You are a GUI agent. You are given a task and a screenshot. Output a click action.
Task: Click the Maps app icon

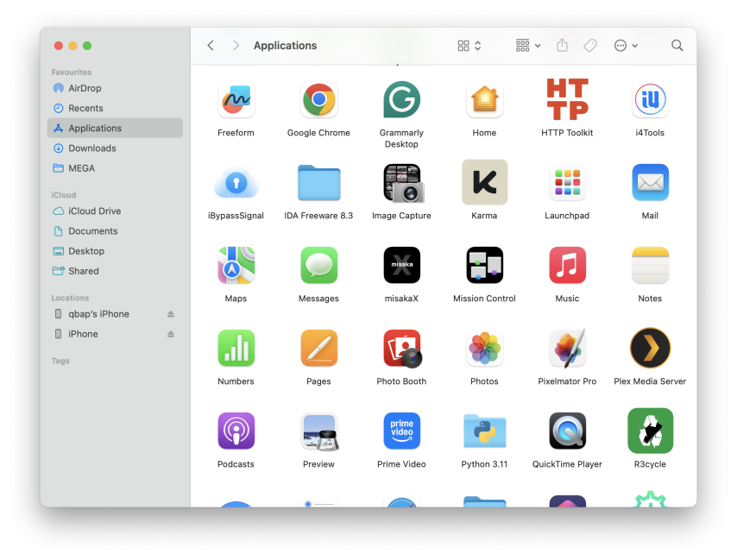coord(236,265)
